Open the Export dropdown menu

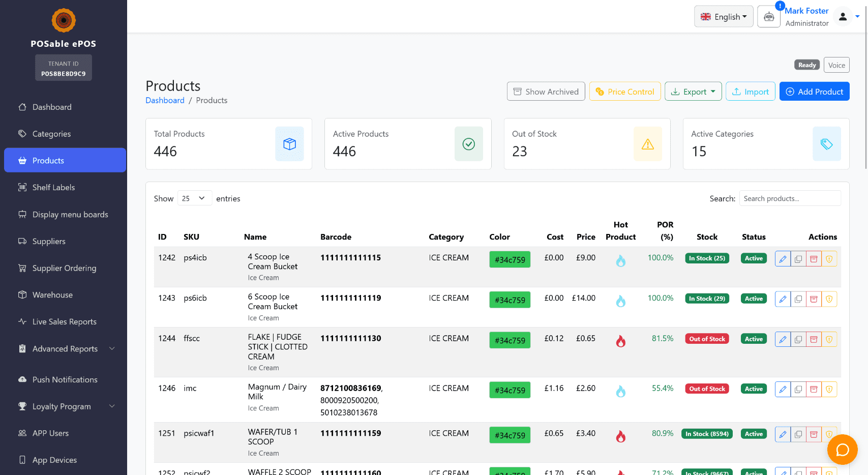(693, 92)
